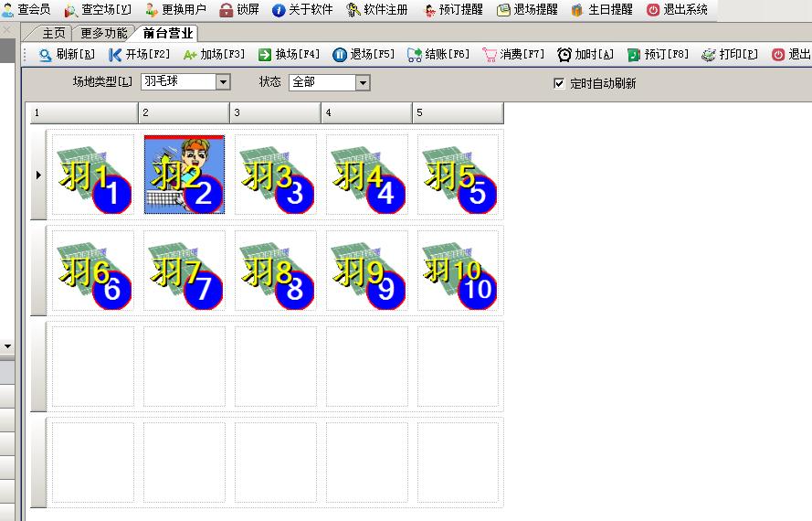Click column header 3

pos(276,112)
